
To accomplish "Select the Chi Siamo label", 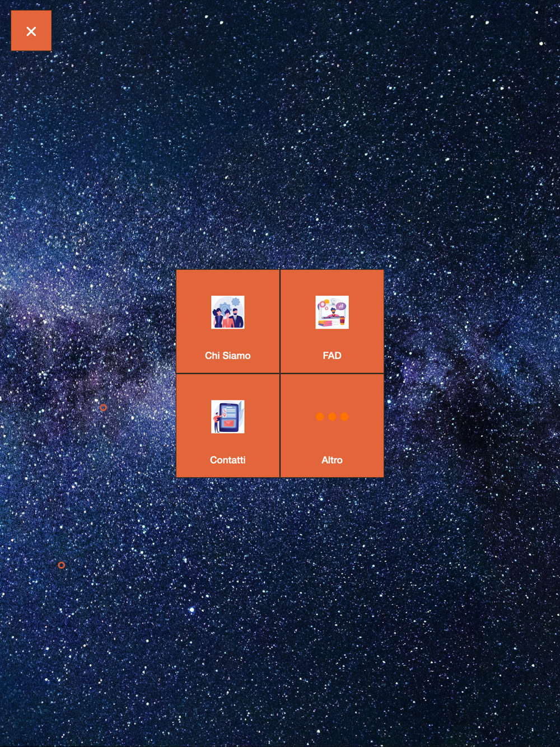I will pyautogui.click(x=228, y=356).
